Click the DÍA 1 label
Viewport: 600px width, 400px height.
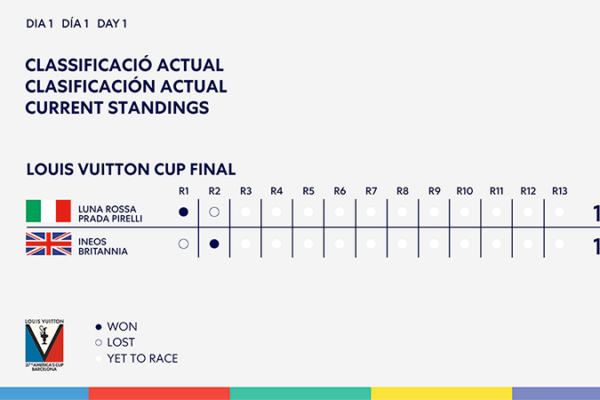[x=75, y=24]
